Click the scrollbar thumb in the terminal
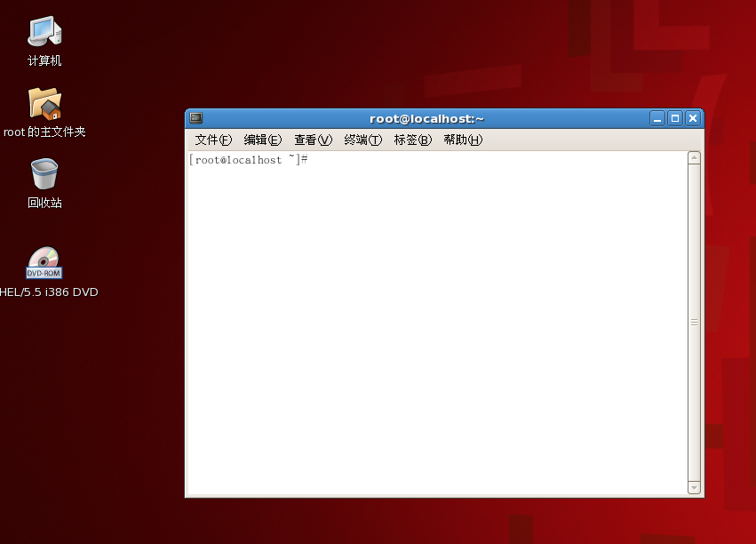The width and height of the screenshot is (756, 544). [693, 320]
